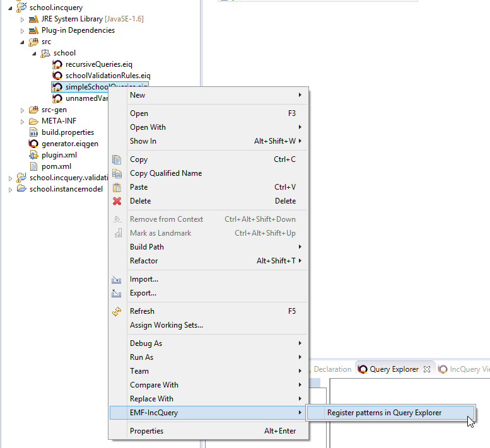Click the src-gen folder icon

pyautogui.click(x=33, y=110)
